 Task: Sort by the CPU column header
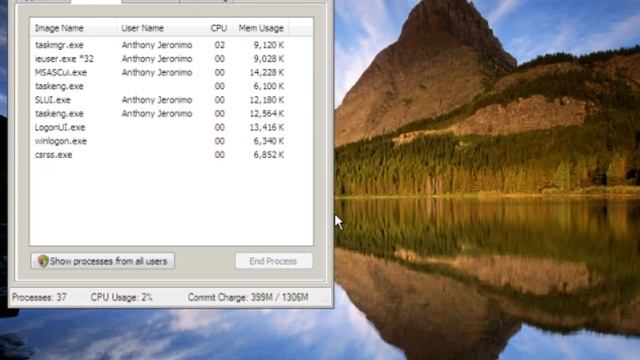point(219,28)
